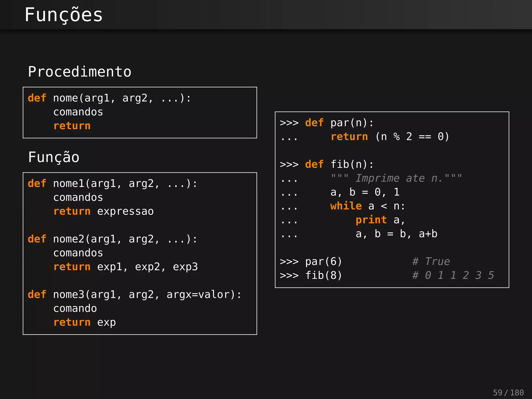Screen dimensions: 532x399
Task: Click the def nome1 function line
Action: [x=112, y=184]
